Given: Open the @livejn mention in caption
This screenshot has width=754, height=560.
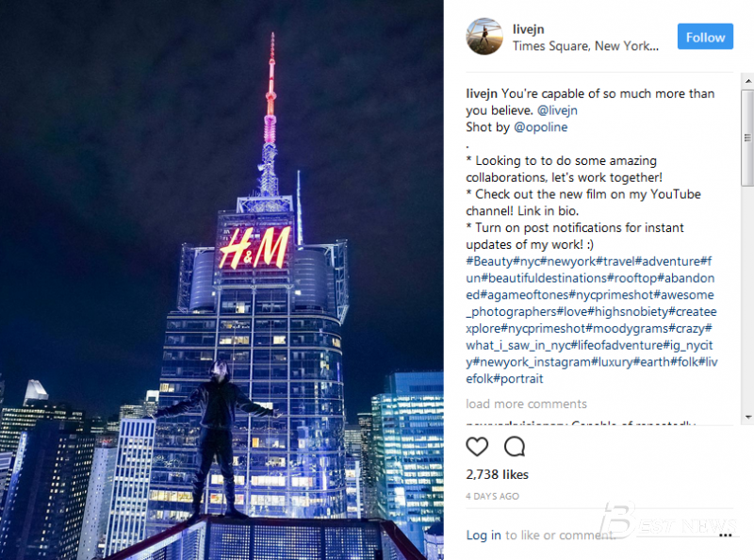Looking at the screenshot, I should [x=557, y=110].
